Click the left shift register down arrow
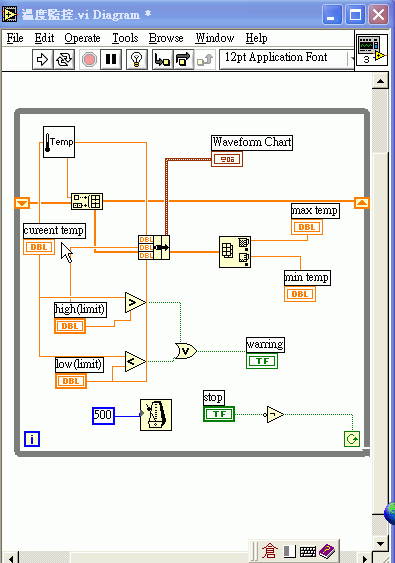The width and height of the screenshot is (395, 563). [x=22, y=203]
